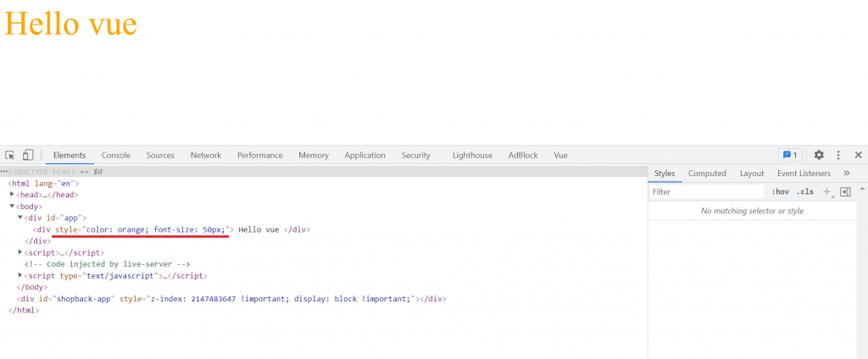Click 'No matching selector or style' message
868x359 pixels.
[x=752, y=211]
